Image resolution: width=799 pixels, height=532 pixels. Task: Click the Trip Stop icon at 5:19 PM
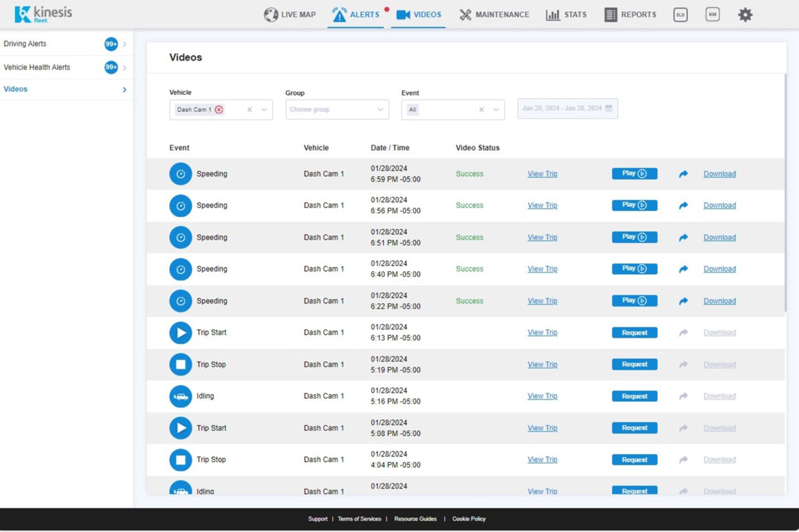[180, 364]
